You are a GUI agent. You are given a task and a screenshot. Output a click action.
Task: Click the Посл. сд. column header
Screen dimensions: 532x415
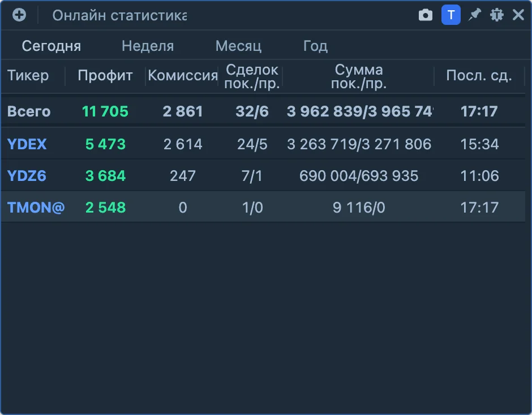tap(479, 75)
